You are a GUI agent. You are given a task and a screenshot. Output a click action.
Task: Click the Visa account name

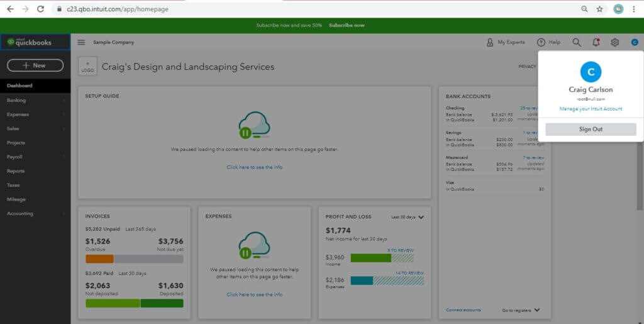tap(450, 182)
